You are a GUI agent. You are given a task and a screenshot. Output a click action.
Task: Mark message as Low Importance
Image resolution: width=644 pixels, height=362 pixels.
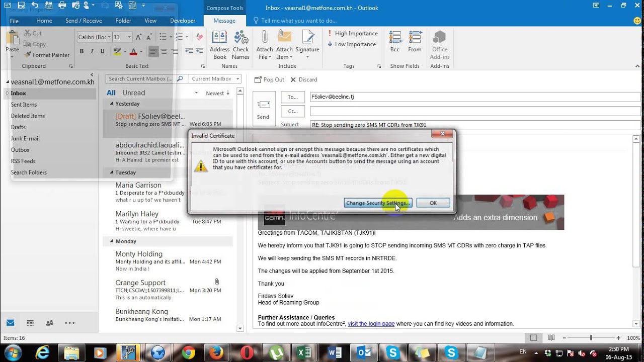tap(352, 44)
